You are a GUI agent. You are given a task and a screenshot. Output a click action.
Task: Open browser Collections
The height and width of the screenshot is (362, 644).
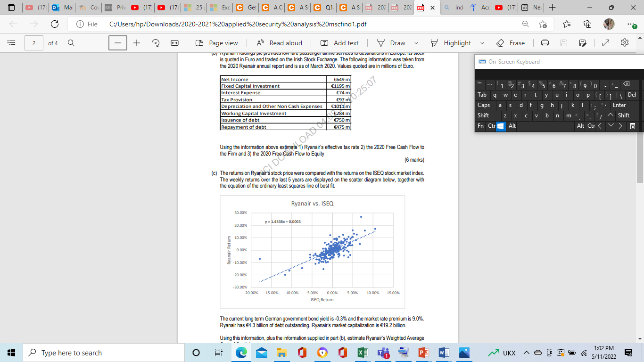tap(587, 24)
